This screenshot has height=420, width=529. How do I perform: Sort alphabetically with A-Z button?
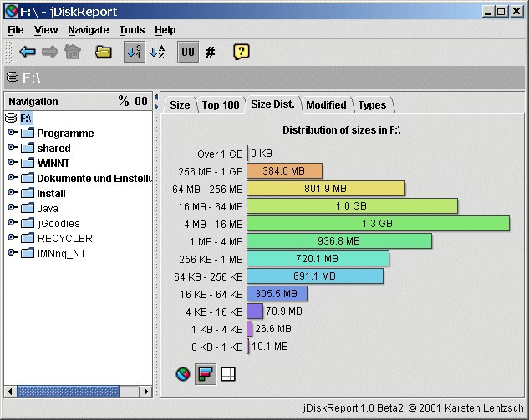[158, 53]
